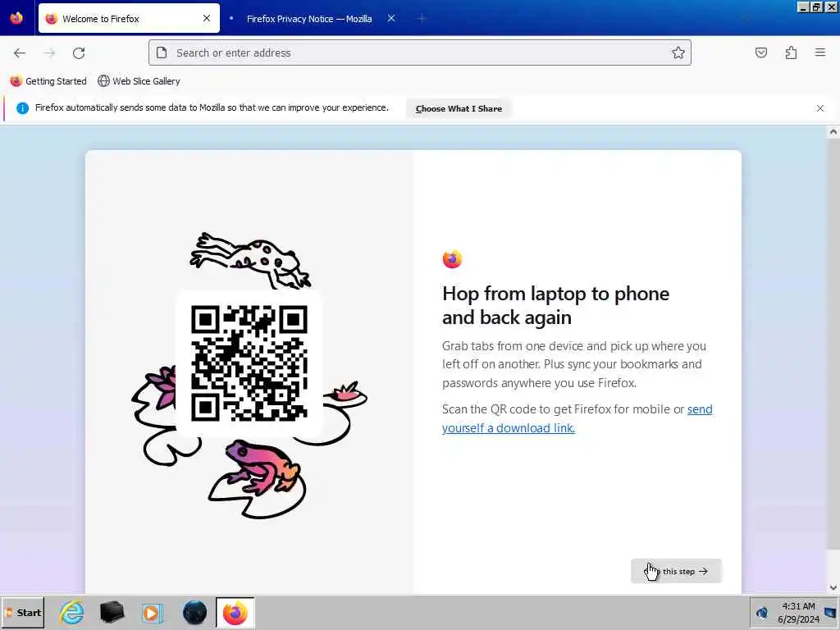840x630 pixels.
Task: Switch to Welcome to Firefox tab
Action: [x=129, y=18]
